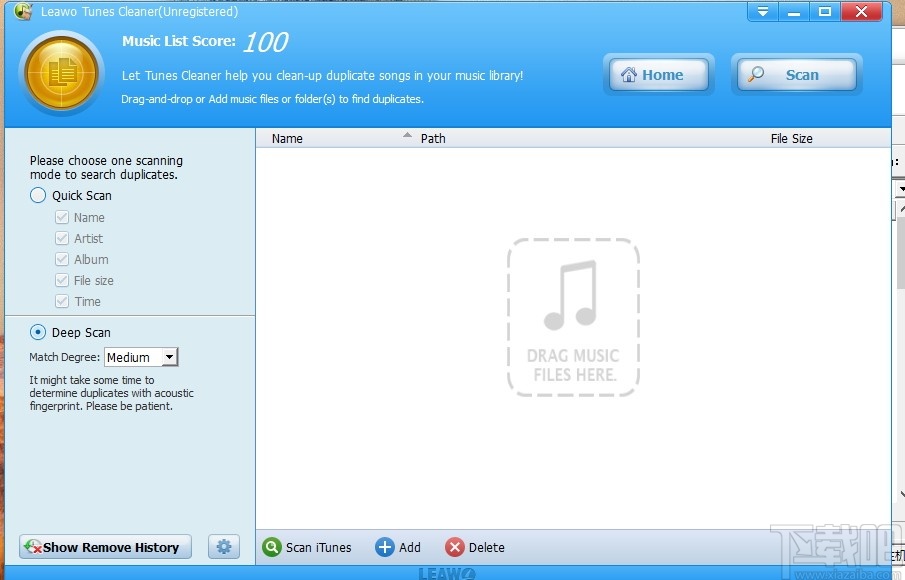Open the Match Degree dropdown
Viewport: 905px width, 580px height.
point(170,357)
